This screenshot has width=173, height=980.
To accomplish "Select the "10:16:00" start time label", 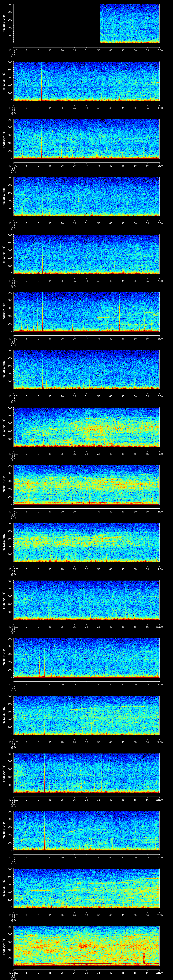I will click(x=13, y=454).
